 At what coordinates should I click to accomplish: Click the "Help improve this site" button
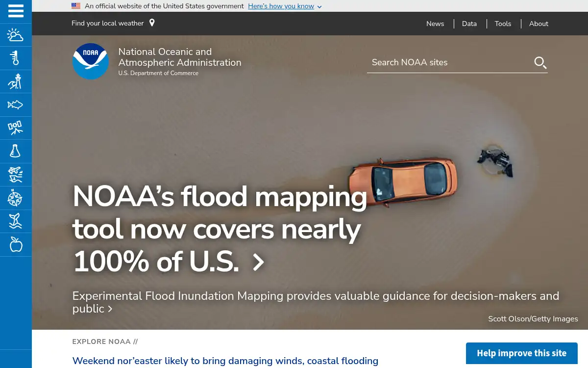pos(521,353)
